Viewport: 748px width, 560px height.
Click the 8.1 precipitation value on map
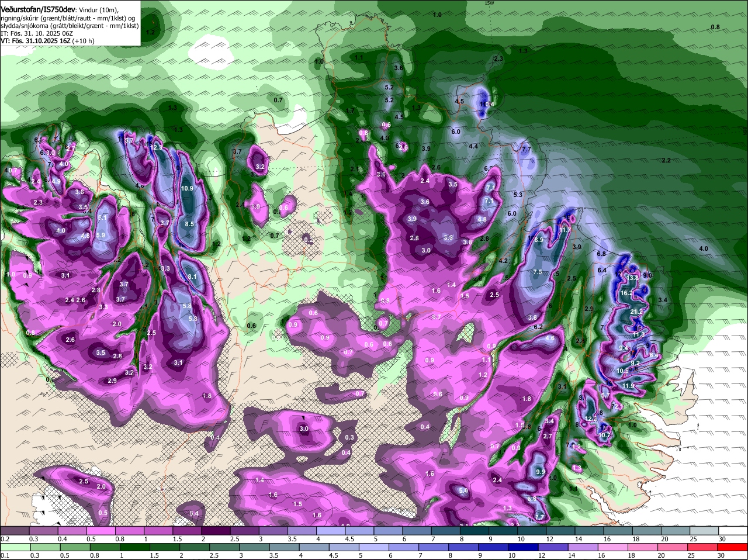(192, 277)
